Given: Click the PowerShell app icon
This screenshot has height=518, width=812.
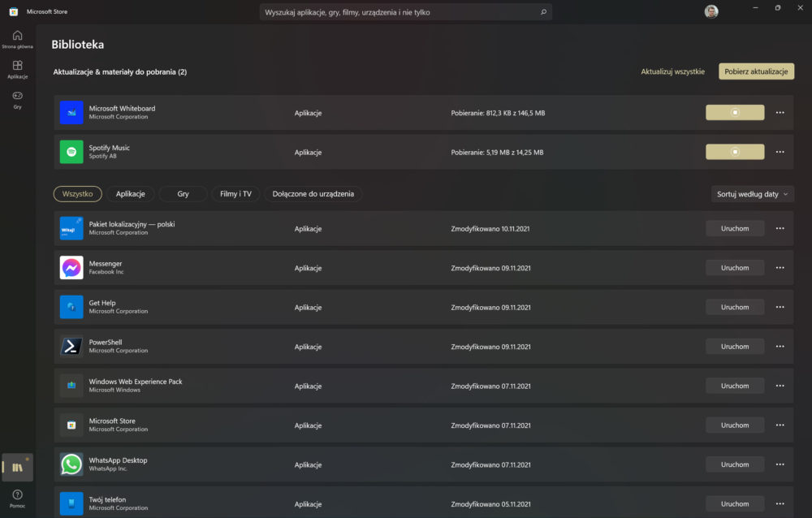Looking at the screenshot, I should coord(71,347).
